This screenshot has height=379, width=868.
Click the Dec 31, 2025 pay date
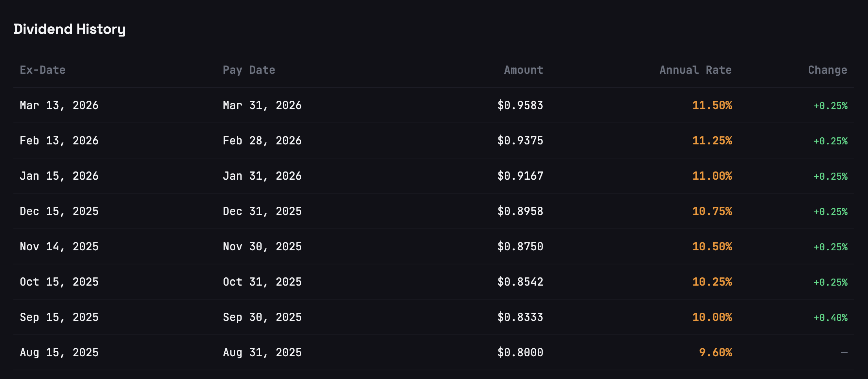pos(262,211)
